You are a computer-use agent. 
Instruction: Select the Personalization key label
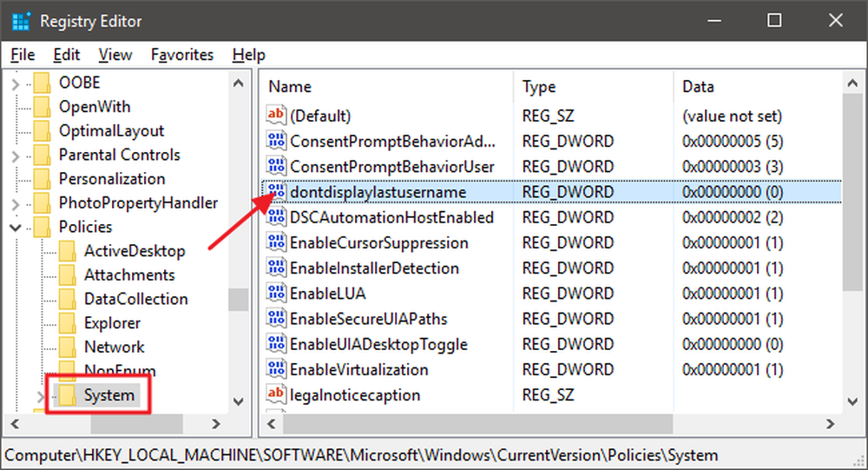(112, 178)
